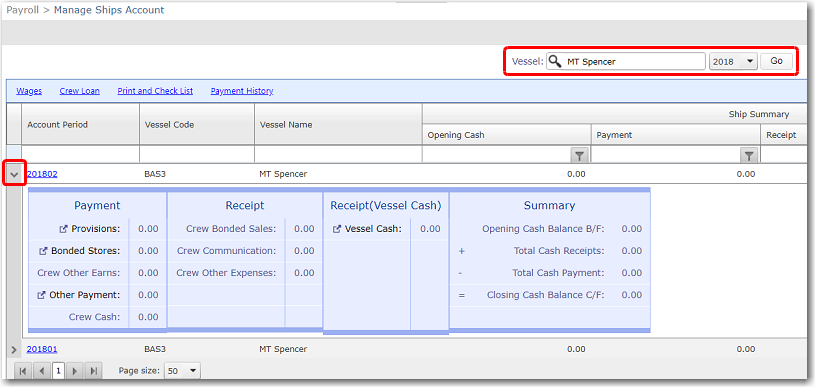Click the Opening Cash filter funnel icon
The image size is (815, 387).
pos(580,155)
